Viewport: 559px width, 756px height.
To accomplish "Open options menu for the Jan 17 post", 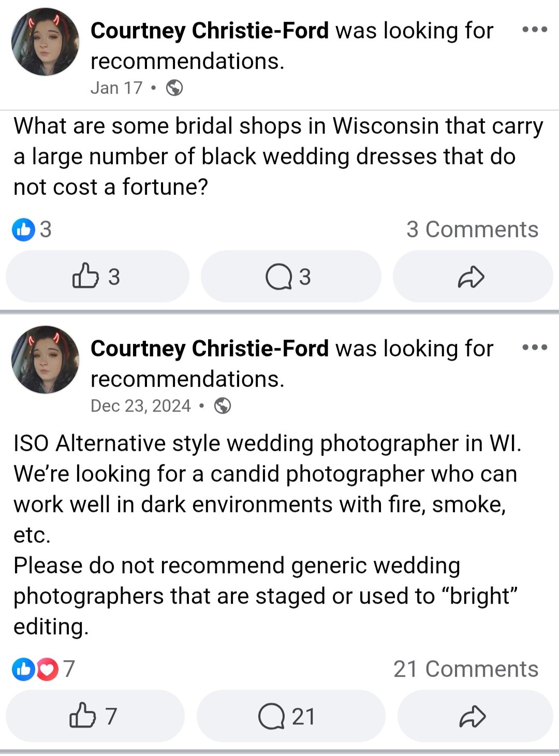I will pos(535,30).
